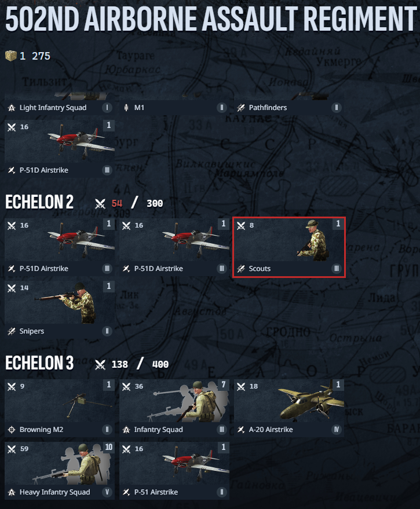Click tier IV badge on A-20 Airstrike
420x509 pixels.
pos(336,430)
